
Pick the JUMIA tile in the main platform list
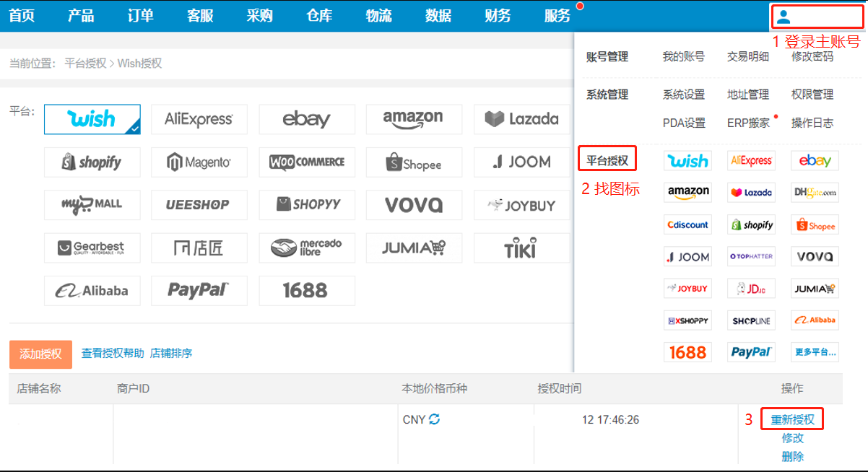click(x=414, y=248)
